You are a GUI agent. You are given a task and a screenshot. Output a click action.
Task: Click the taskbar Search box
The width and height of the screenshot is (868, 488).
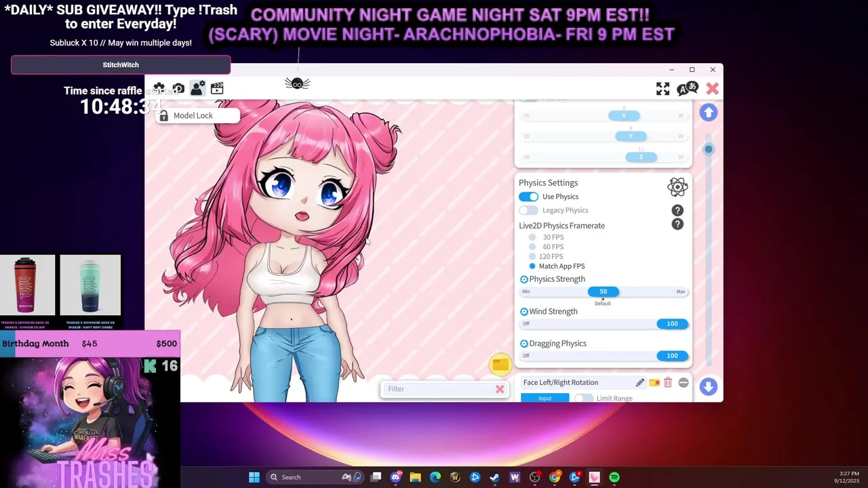click(x=314, y=477)
